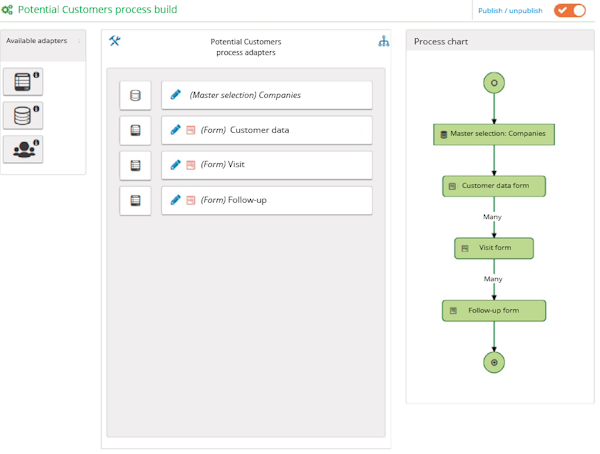Select the form adapter in Available adapters
Viewport: 600px width, 454px height.
coord(23,82)
